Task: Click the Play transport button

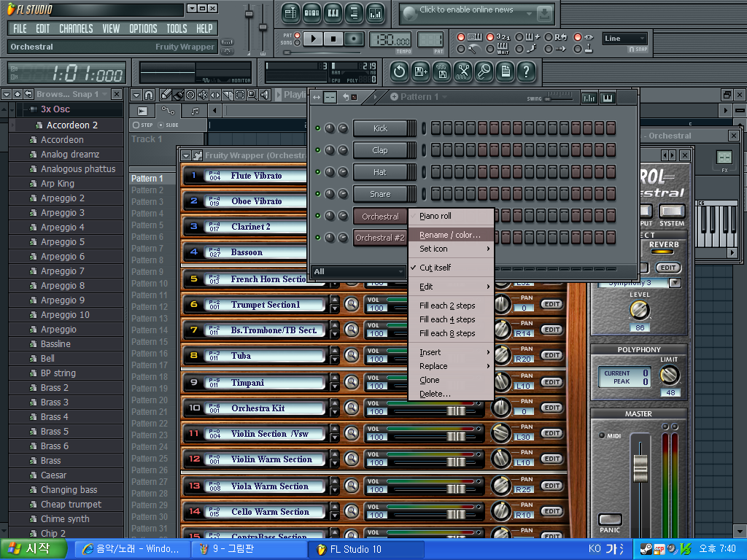Action: tap(312, 39)
